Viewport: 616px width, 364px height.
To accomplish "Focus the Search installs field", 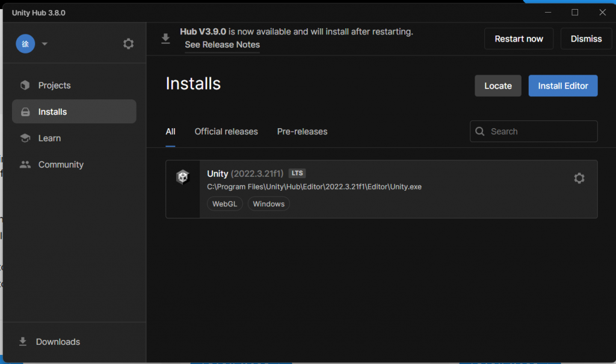I will pyautogui.click(x=534, y=131).
